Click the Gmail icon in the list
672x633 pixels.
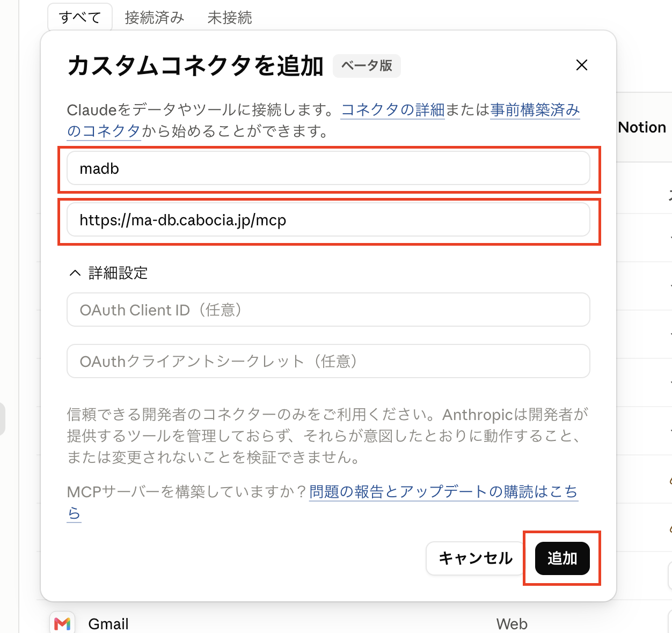click(x=62, y=623)
